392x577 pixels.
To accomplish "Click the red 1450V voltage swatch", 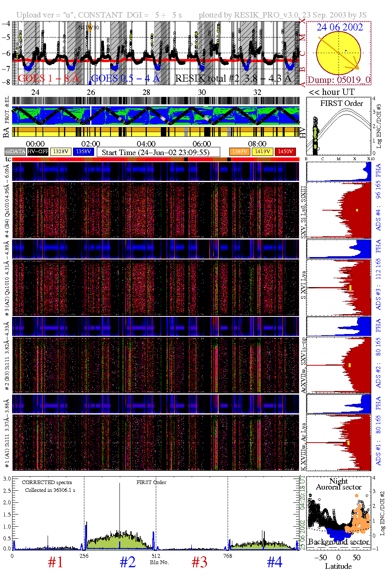I will [x=285, y=152].
